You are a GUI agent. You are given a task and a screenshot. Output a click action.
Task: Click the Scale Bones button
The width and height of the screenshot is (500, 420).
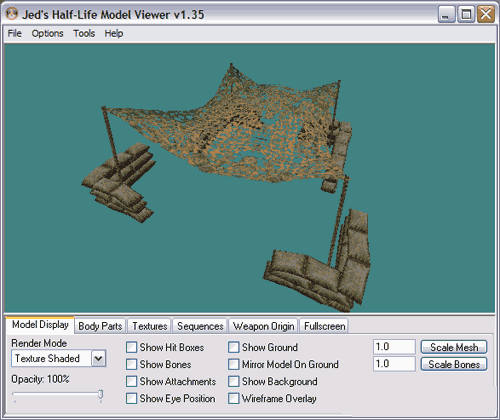pyautogui.click(x=454, y=364)
